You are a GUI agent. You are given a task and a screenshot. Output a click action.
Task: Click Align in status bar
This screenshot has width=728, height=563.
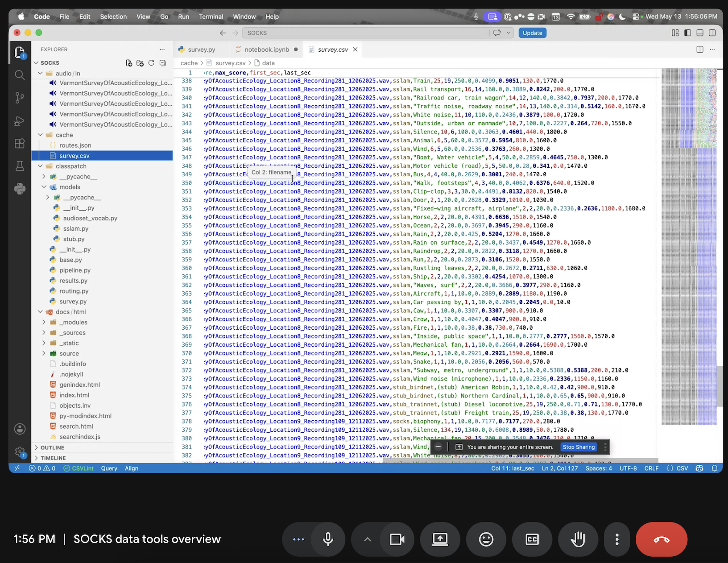(132, 468)
